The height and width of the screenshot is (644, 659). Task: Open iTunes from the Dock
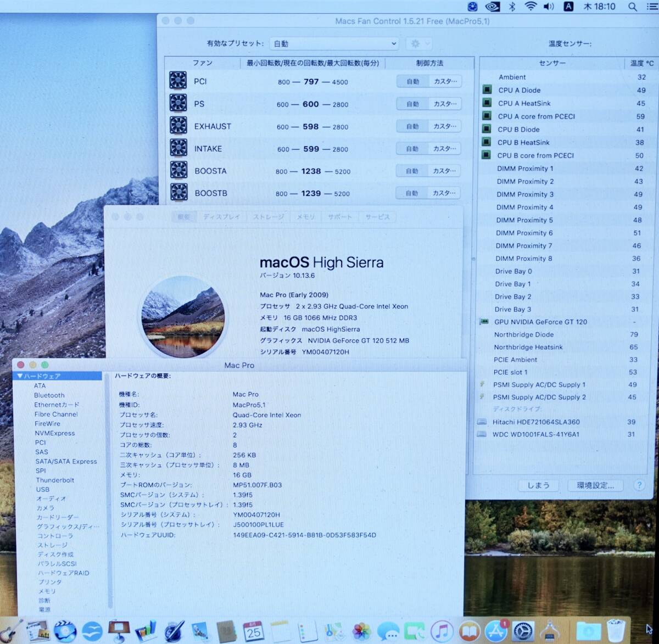442,631
